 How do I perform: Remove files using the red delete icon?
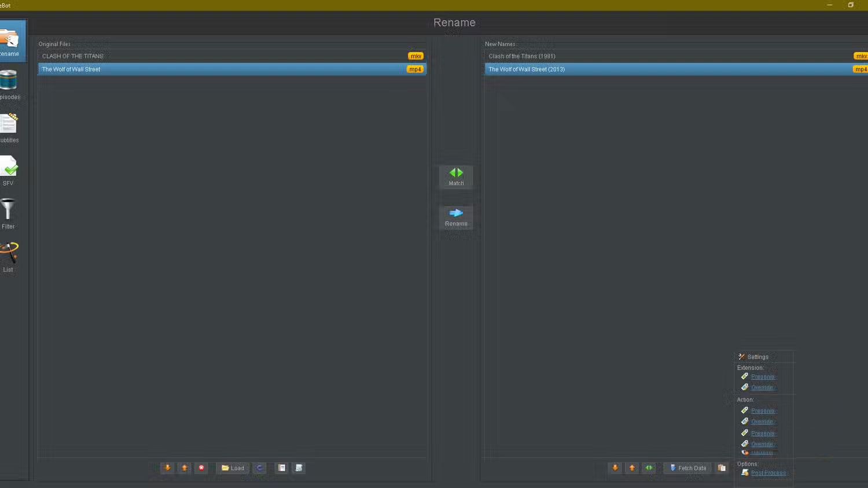pos(201,468)
